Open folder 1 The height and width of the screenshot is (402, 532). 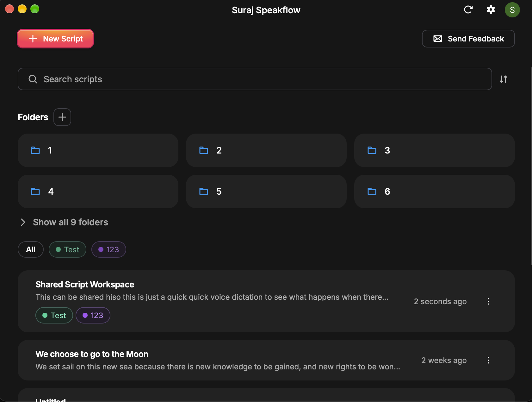click(98, 150)
